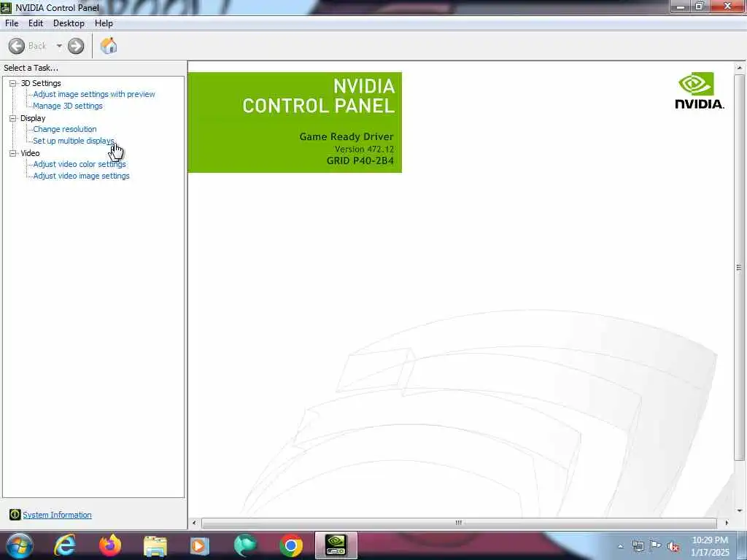Screen dimensions: 747x560
Task: Go to the Home page icon
Action: (109, 46)
